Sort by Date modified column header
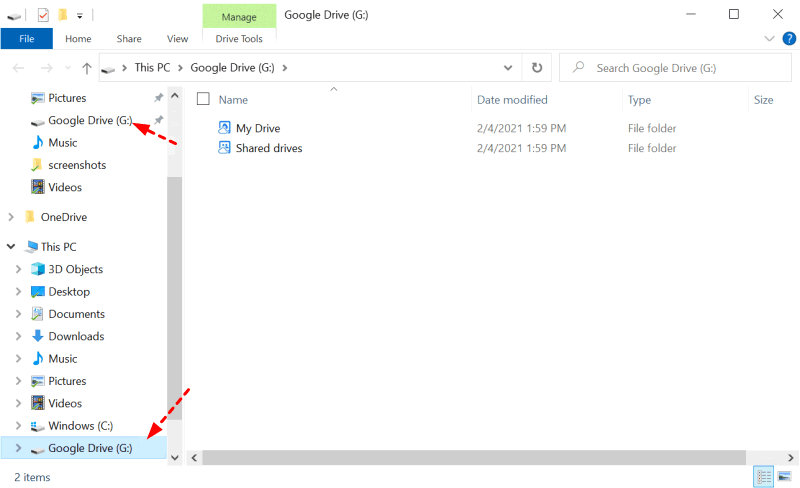The height and width of the screenshot is (488, 800). click(x=512, y=100)
